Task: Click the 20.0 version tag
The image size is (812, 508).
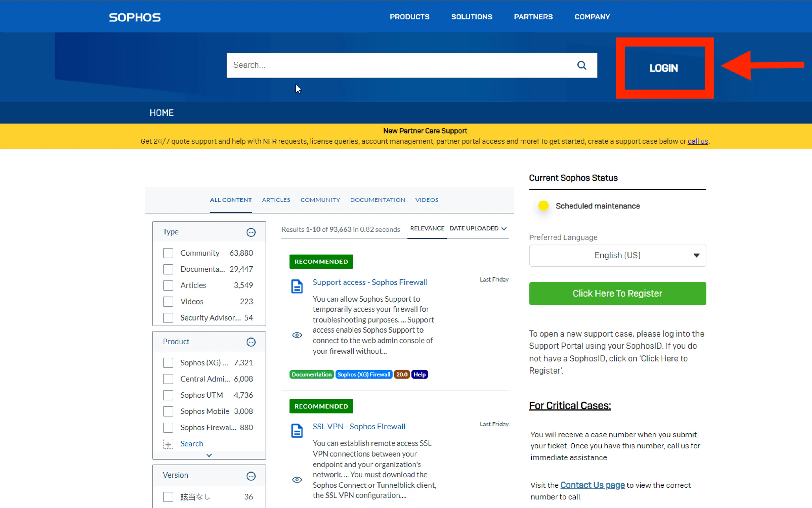Action: 401,374
